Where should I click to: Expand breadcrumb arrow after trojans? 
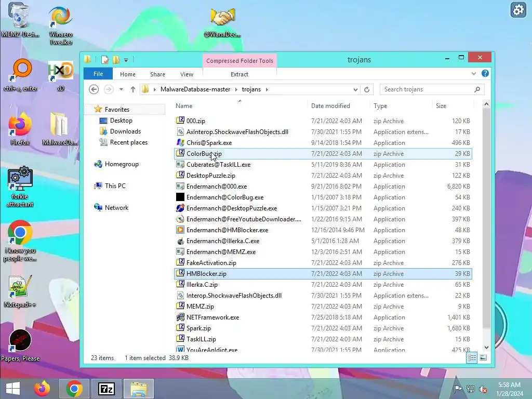(x=267, y=89)
